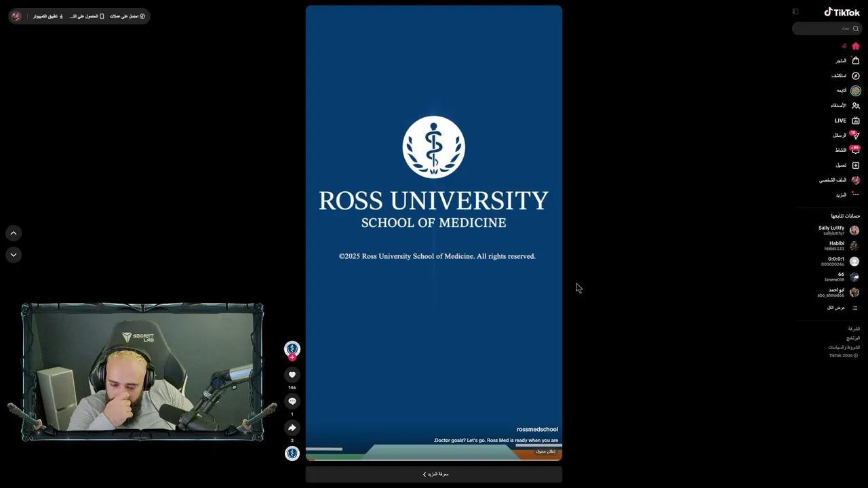Open the 0:0:0:1 followed account
This screenshot has height=488, width=868.
tap(840, 262)
